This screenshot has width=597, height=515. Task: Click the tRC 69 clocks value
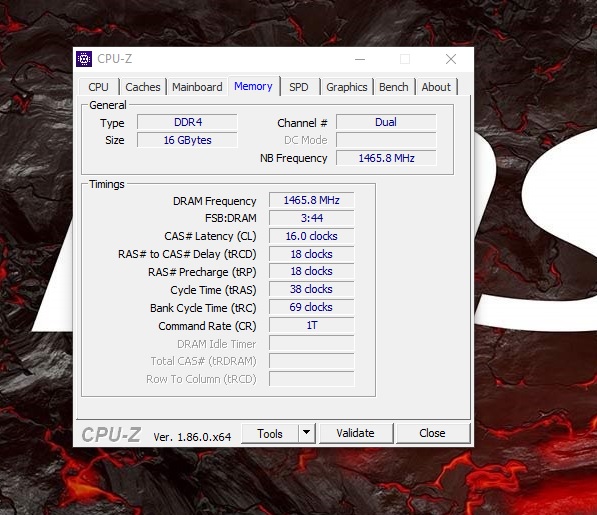(311, 307)
